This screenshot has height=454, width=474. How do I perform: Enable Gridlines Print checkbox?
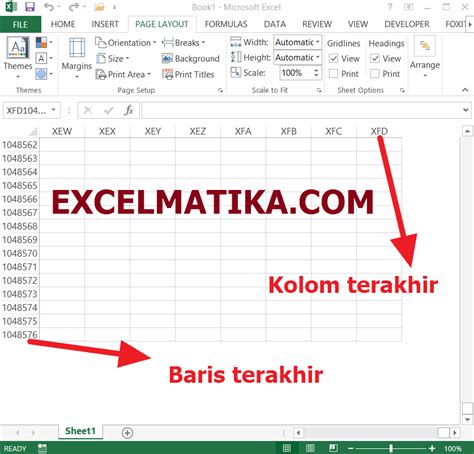(x=333, y=73)
